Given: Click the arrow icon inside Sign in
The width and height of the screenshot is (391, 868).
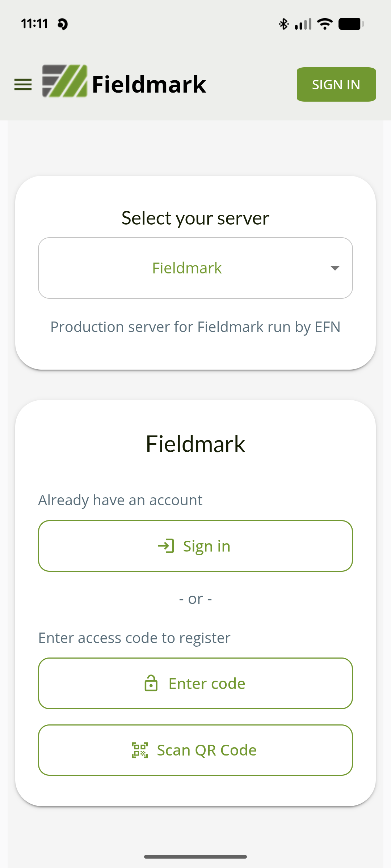Looking at the screenshot, I should point(166,546).
